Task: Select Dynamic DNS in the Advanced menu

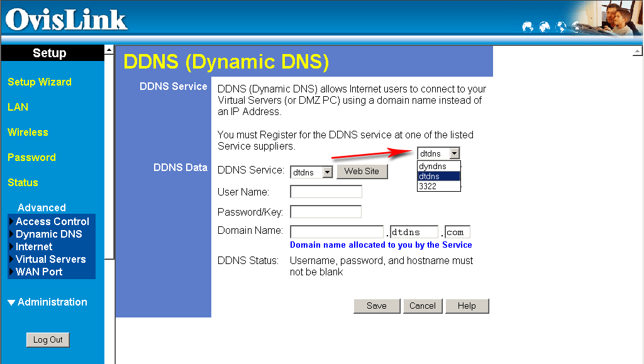Action: coord(49,234)
